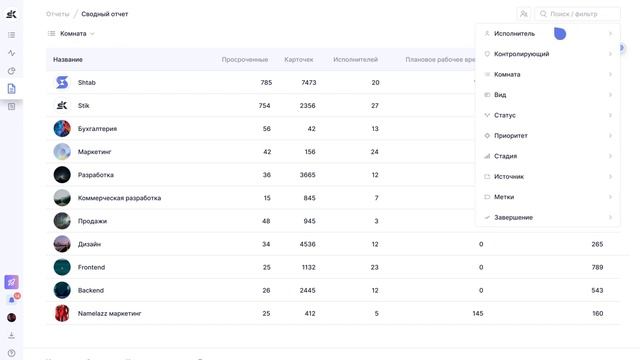Click value 7473 in Shtab row
Viewport: 640px width, 360px height.
click(x=309, y=82)
